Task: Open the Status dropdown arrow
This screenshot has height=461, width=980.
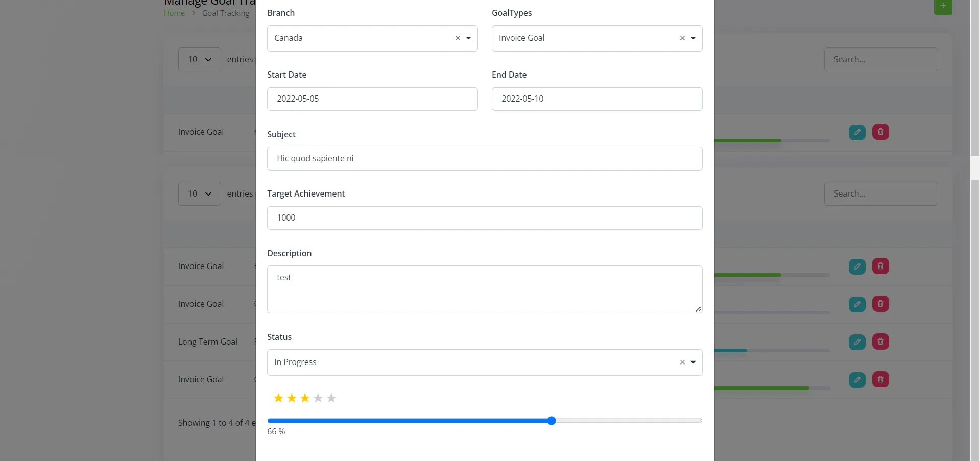Action: point(693,362)
